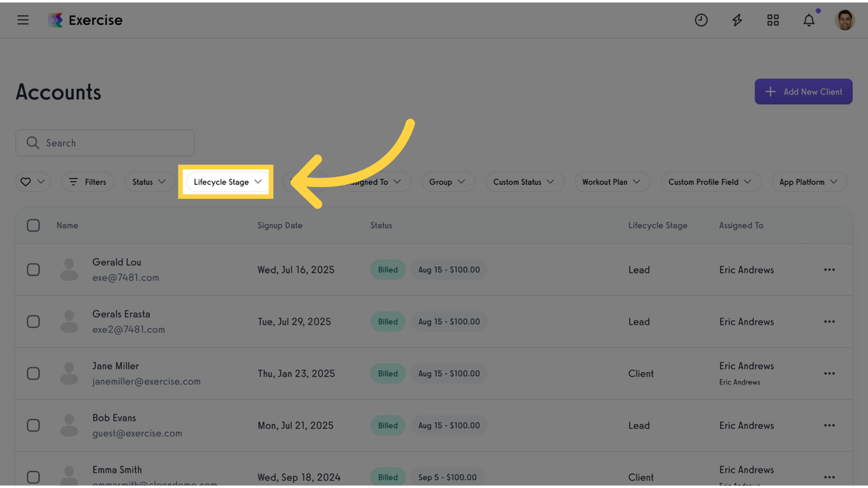Open Gerald Lou's account name
Image resolution: width=868 pixels, height=488 pixels.
point(117,262)
